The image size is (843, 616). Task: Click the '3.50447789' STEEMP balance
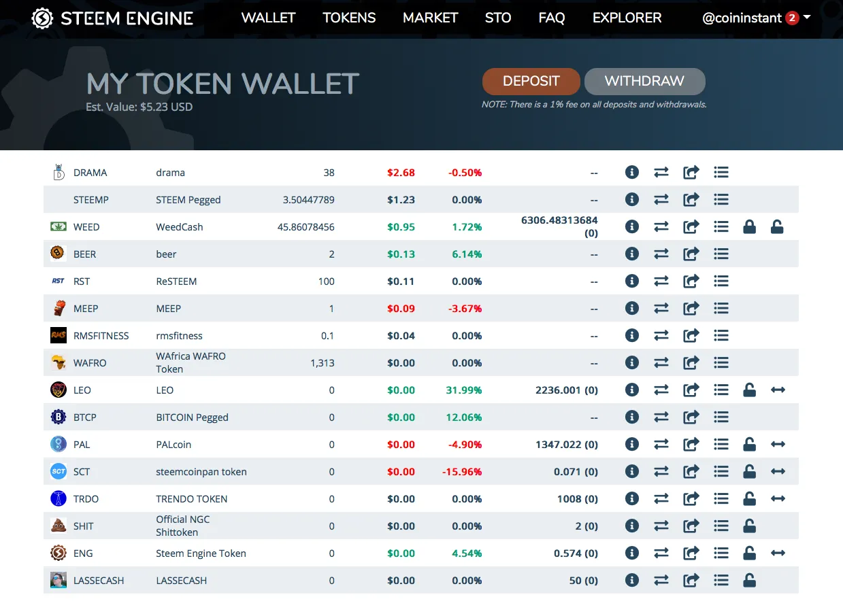point(309,200)
